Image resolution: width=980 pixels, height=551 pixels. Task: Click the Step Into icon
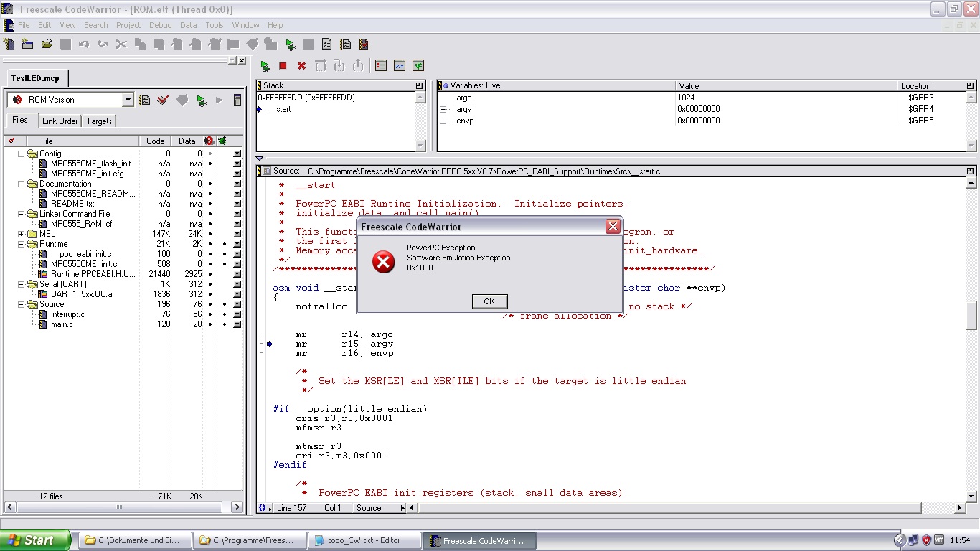point(339,65)
